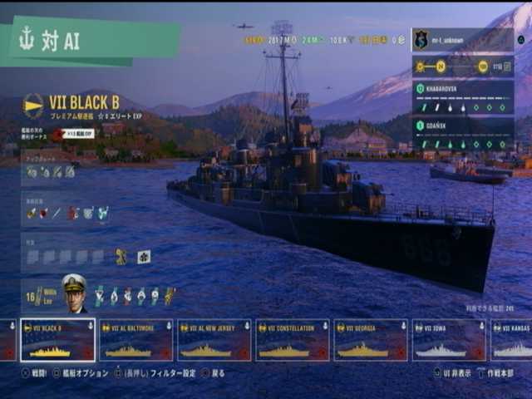Viewport: 532px width, 399px height.
Task: Open the 対 AI battle mode banner
Action: coord(90,41)
